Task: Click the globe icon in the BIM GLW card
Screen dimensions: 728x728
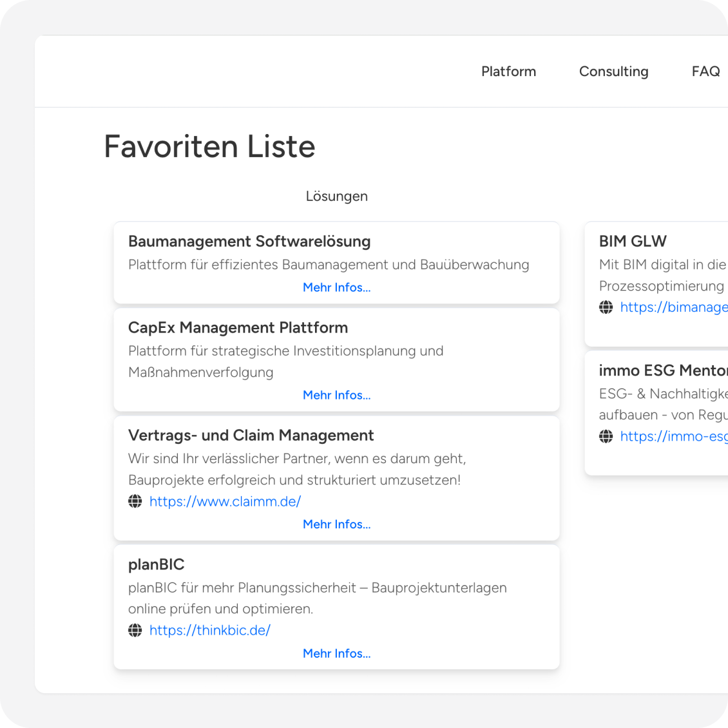Action: point(606,307)
